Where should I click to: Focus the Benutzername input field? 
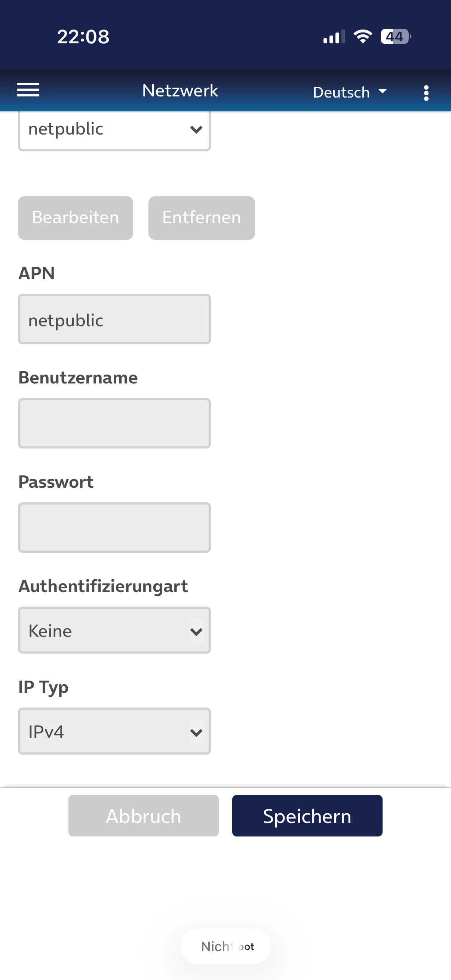tap(114, 423)
